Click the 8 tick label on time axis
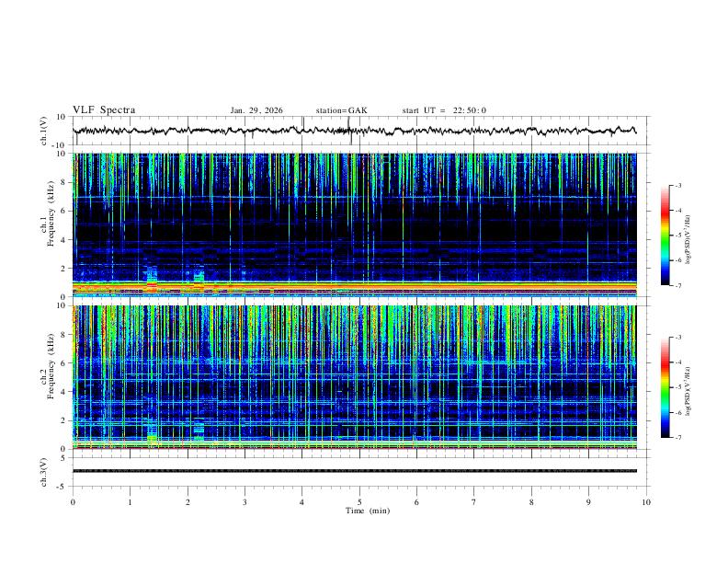Image resolution: width=728 pixels, height=563 pixels. [x=531, y=502]
